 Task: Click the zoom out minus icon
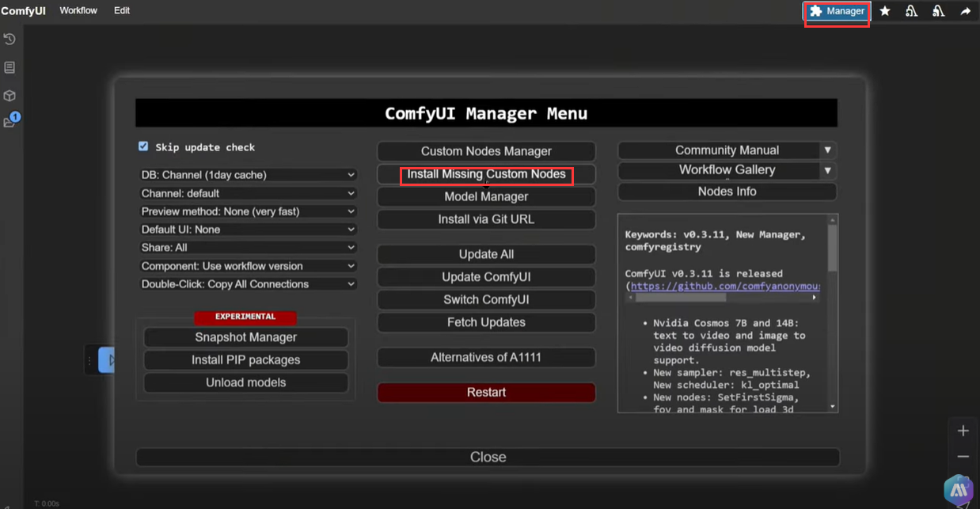963,457
